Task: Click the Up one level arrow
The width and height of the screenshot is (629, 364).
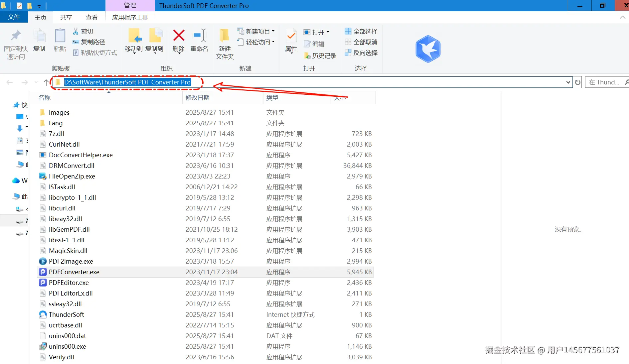Action: click(x=46, y=82)
